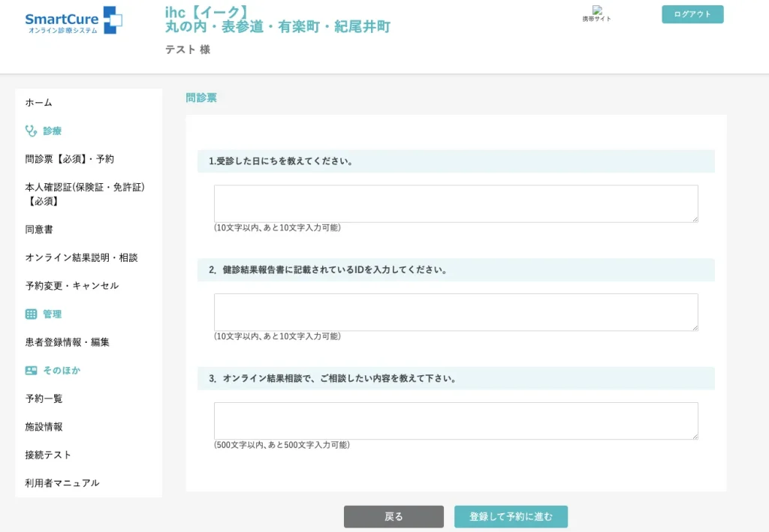Click the そのほか ID card icon

point(31,370)
